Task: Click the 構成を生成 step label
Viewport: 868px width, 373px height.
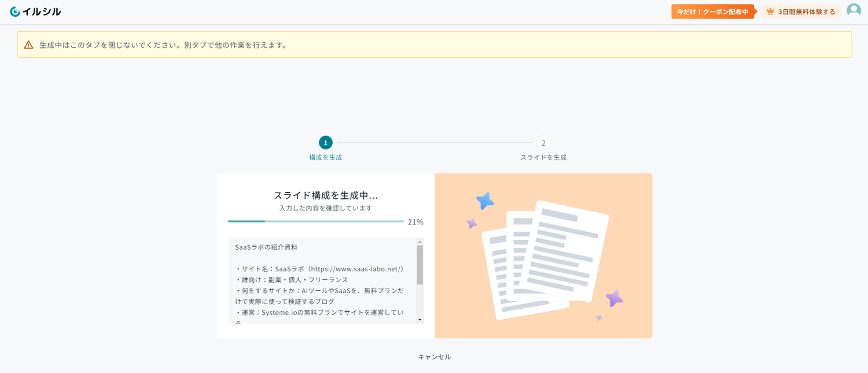Action: click(326, 157)
